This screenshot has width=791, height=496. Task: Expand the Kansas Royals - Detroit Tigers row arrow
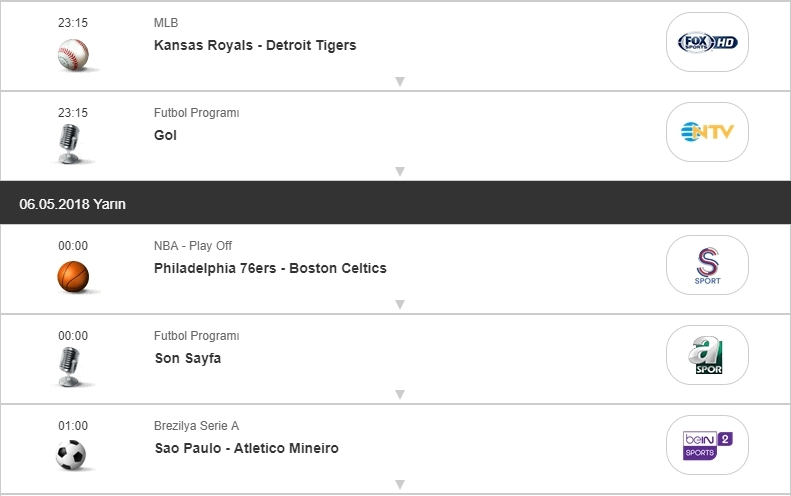(x=399, y=81)
